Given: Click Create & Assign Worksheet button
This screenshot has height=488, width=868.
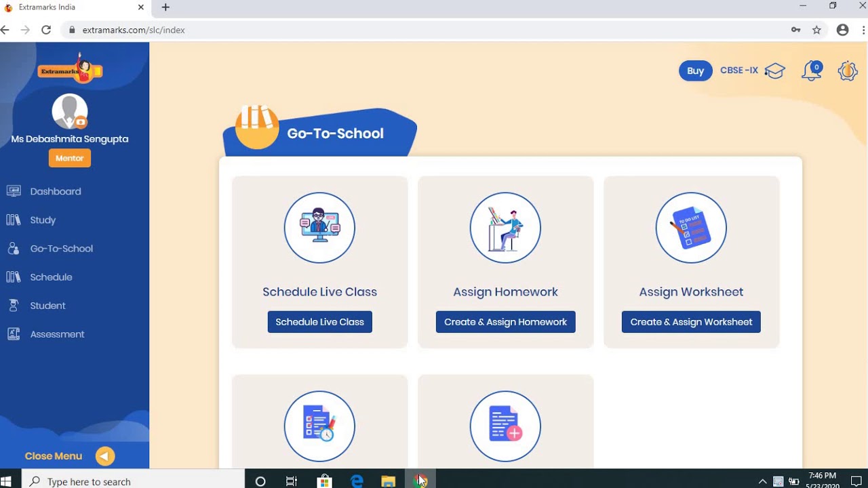Looking at the screenshot, I should coord(691,322).
